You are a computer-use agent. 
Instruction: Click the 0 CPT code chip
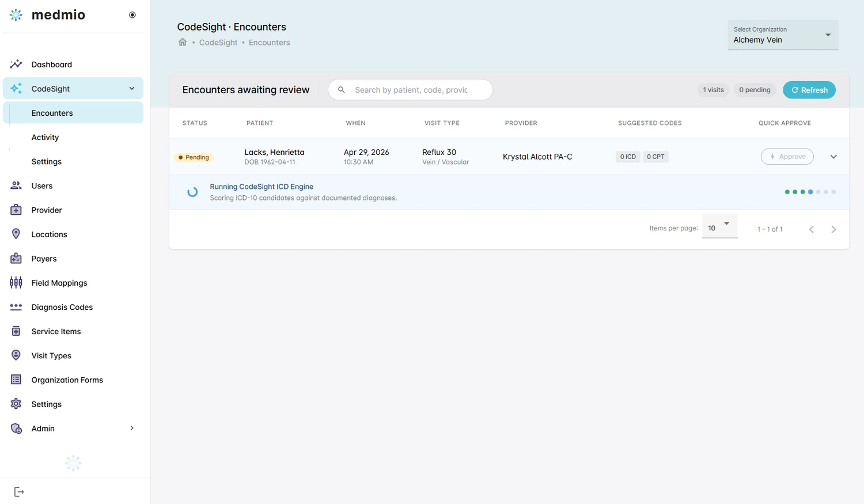coord(655,157)
